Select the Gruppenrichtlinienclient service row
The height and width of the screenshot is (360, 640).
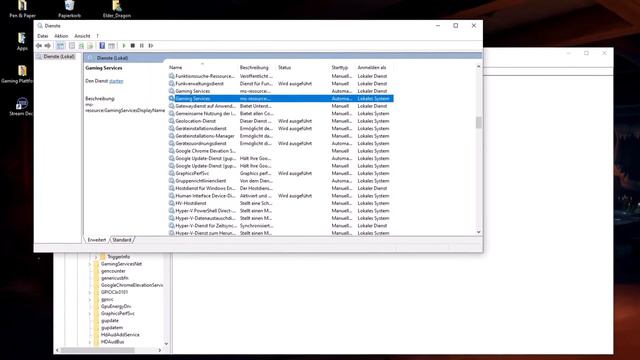tap(281, 181)
